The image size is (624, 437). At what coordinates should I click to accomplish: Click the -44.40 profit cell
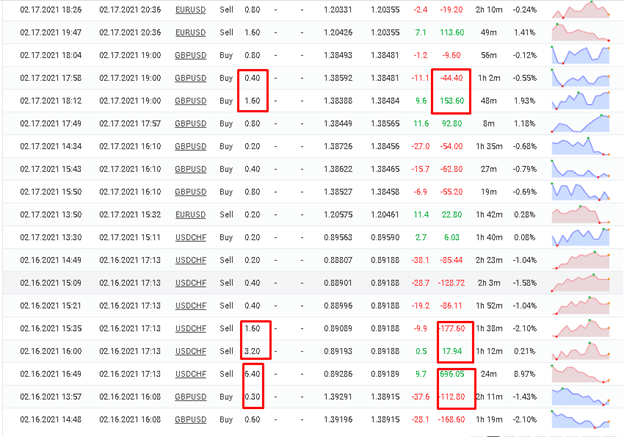(x=452, y=78)
